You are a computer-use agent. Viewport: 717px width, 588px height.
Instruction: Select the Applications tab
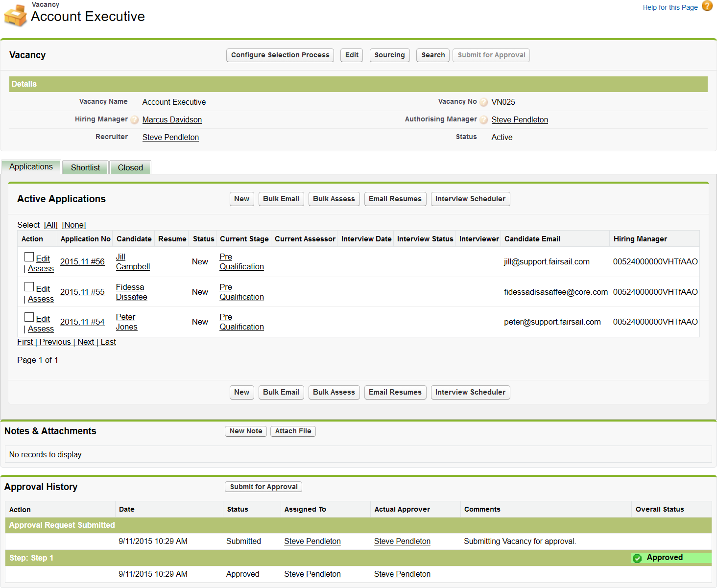[x=31, y=167]
